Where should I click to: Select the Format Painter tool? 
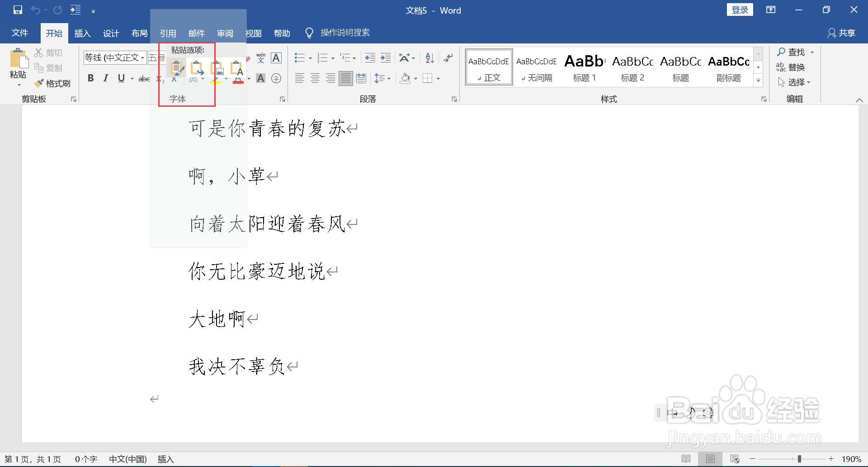52,83
